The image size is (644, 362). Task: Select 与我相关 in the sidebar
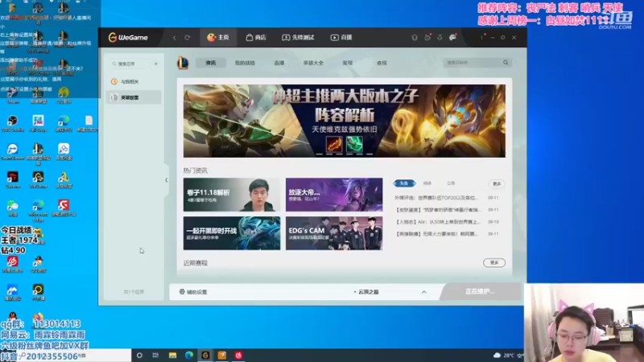(x=133, y=82)
